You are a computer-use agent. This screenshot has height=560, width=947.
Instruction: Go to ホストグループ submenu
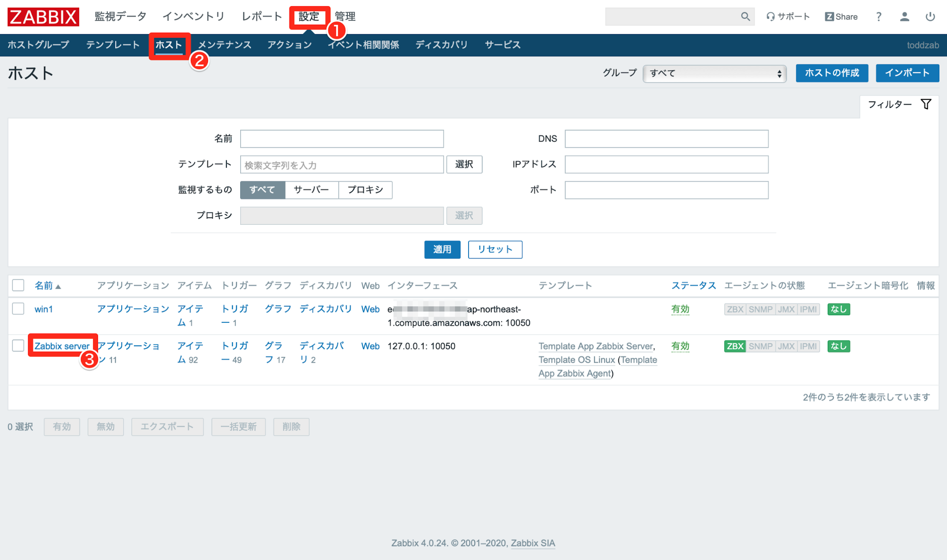tap(38, 45)
